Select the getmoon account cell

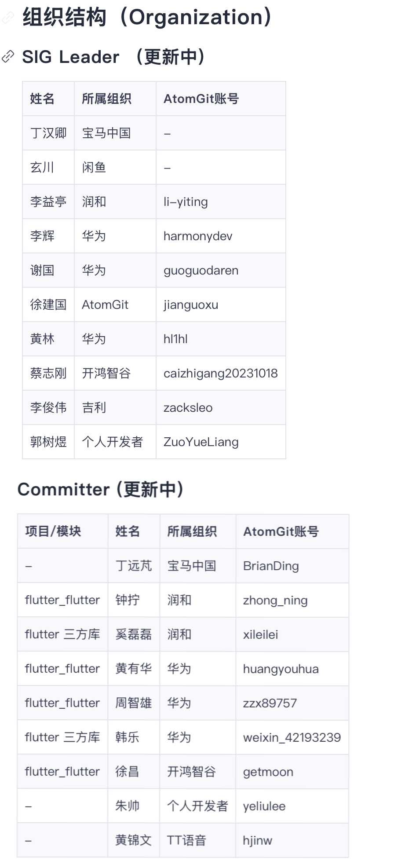[268, 772]
